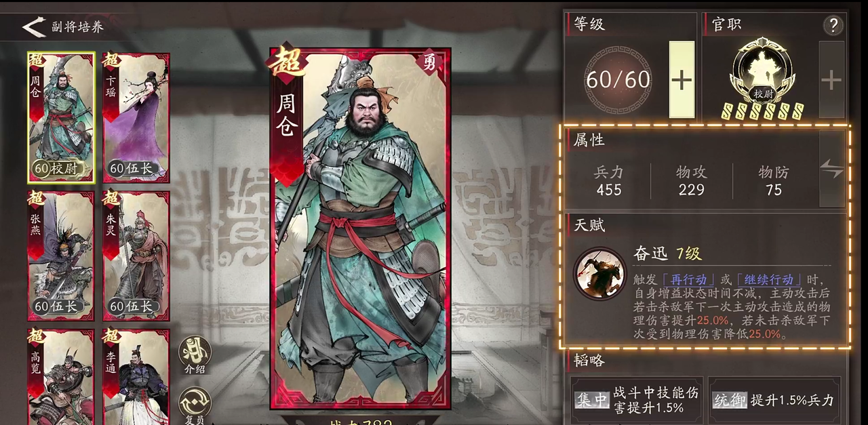Screen dimensions: 868x425
Task: Select the 高览 general card
Action: (61, 376)
